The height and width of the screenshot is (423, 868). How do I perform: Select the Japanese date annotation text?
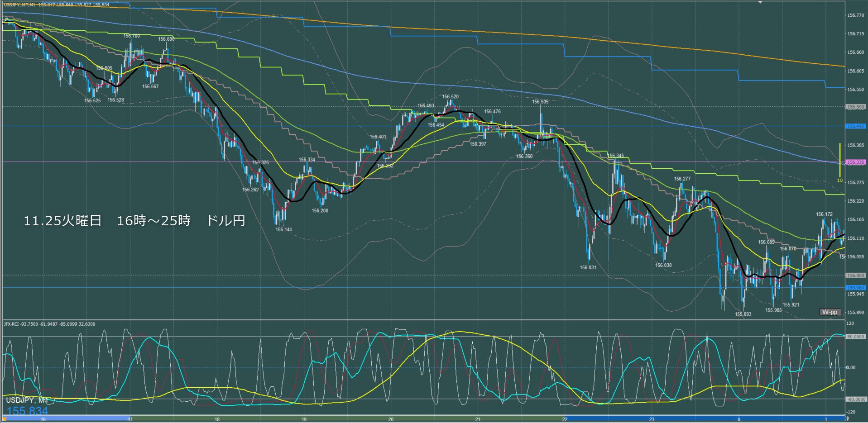click(x=134, y=221)
